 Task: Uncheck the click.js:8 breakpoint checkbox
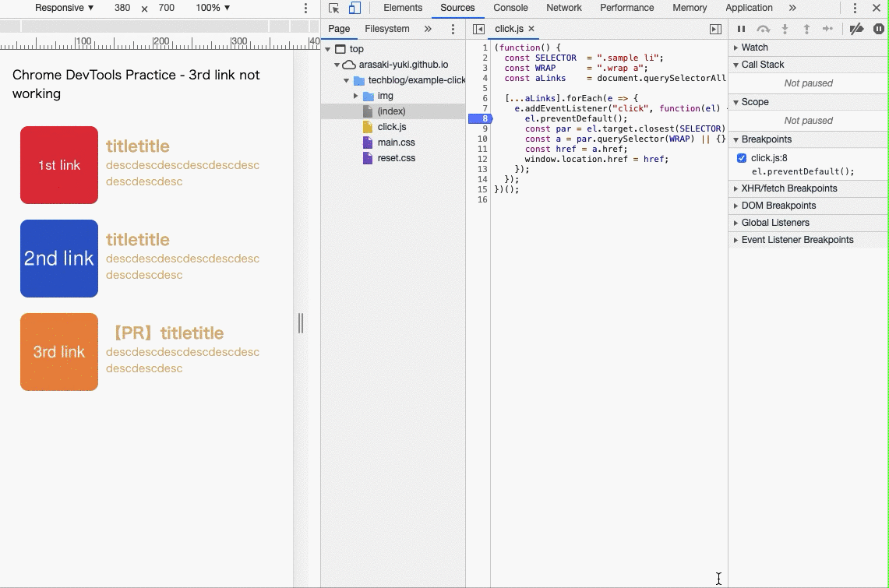point(742,158)
